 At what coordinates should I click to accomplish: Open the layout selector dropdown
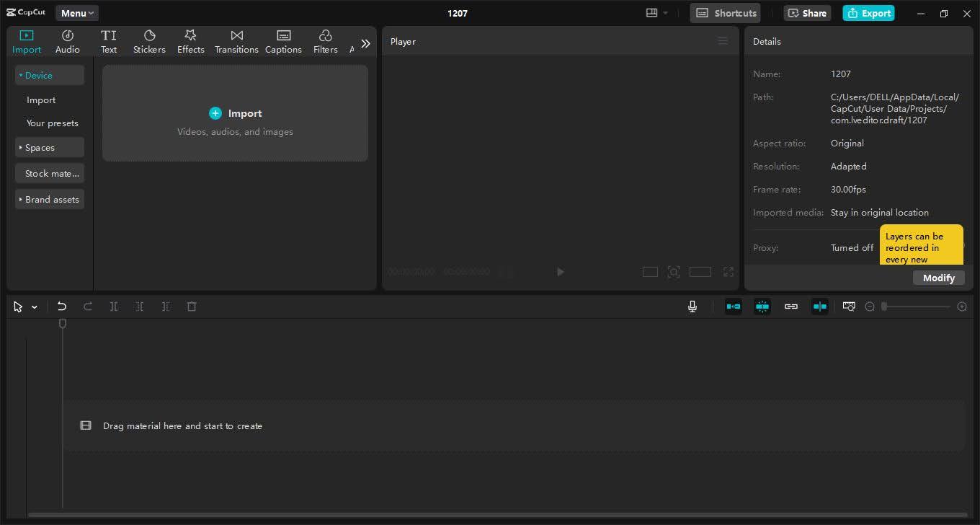point(656,13)
